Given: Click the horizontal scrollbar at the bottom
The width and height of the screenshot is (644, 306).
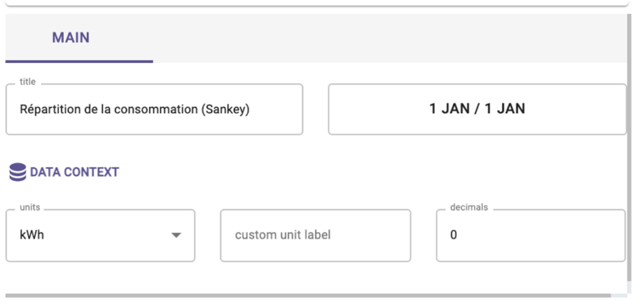Looking at the screenshot, I should (308, 296).
